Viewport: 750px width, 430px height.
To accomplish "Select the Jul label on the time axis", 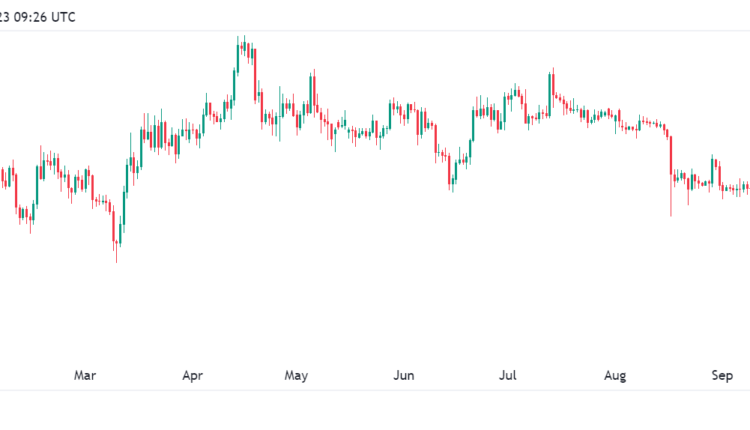I will [x=508, y=376].
